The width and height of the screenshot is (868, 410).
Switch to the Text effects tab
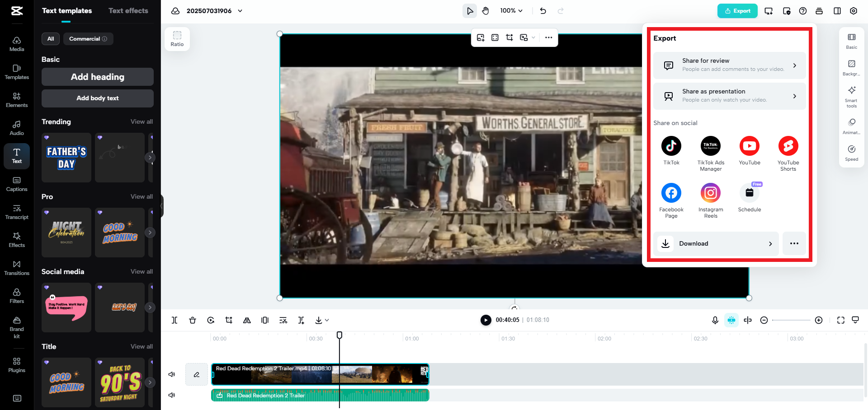pos(128,10)
